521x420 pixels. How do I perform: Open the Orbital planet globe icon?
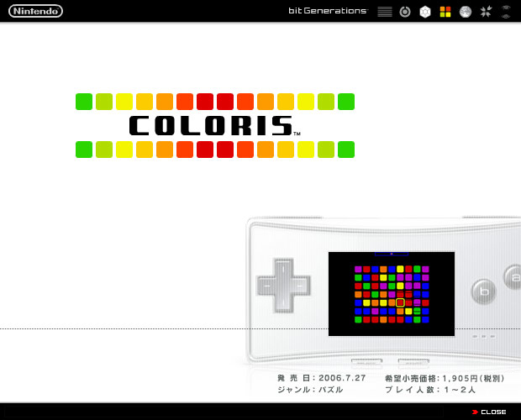[466, 12]
